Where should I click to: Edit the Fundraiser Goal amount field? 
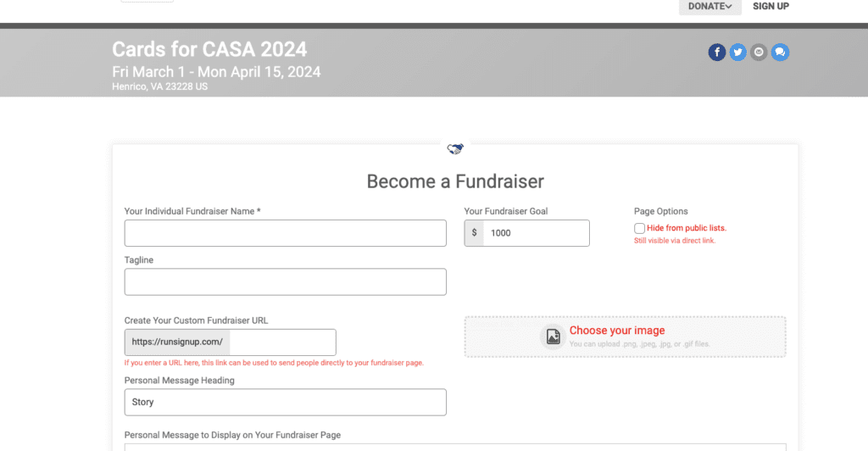pyautogui.click(x=536, y=233)
